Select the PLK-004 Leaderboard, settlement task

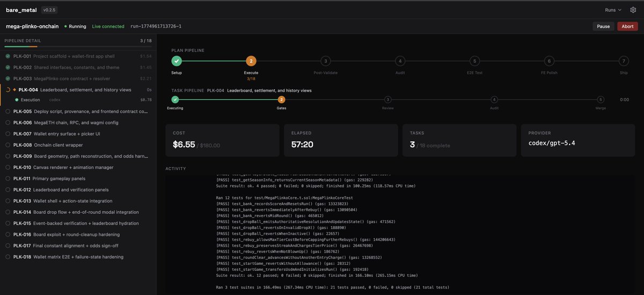pyautogui.click(x=78, y=90)
